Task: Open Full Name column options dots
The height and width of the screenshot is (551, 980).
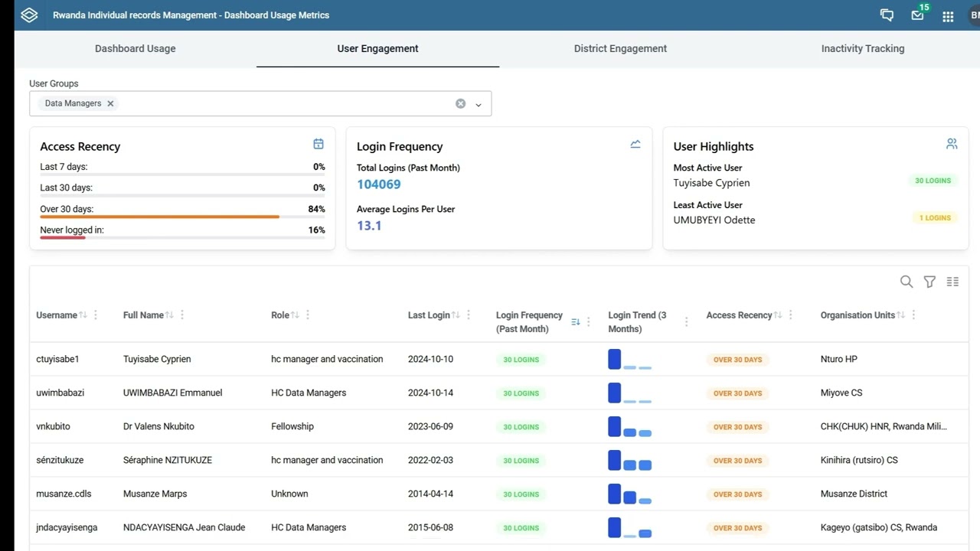Action: coord(182,315)
